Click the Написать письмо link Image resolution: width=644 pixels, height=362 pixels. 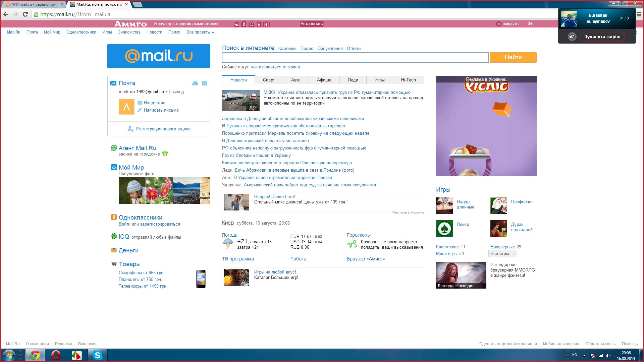pos(161,110)
